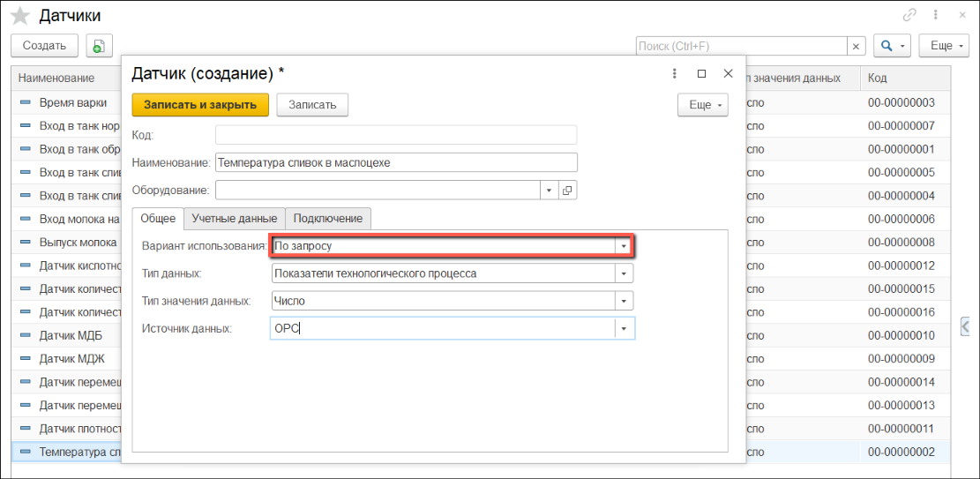Expand the Вариант использования dropdown
Screen dimensions: 980x479
[x=624, y=246]
